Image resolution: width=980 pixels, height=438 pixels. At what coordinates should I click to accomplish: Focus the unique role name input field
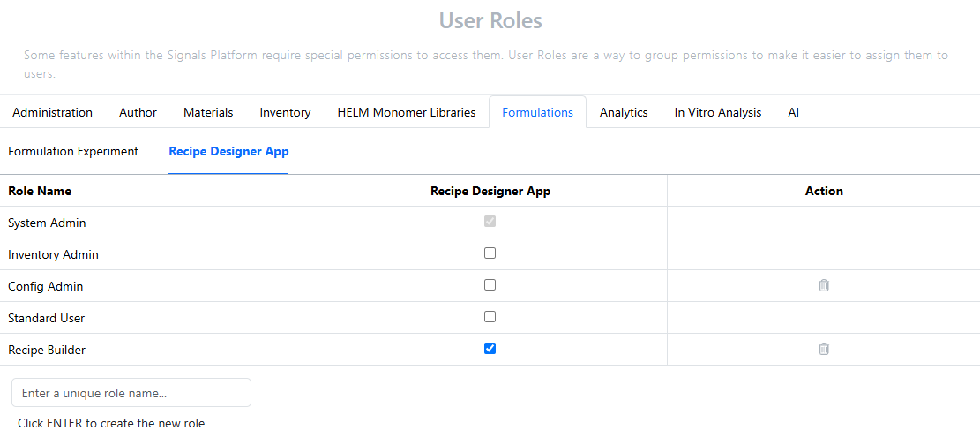131,393
